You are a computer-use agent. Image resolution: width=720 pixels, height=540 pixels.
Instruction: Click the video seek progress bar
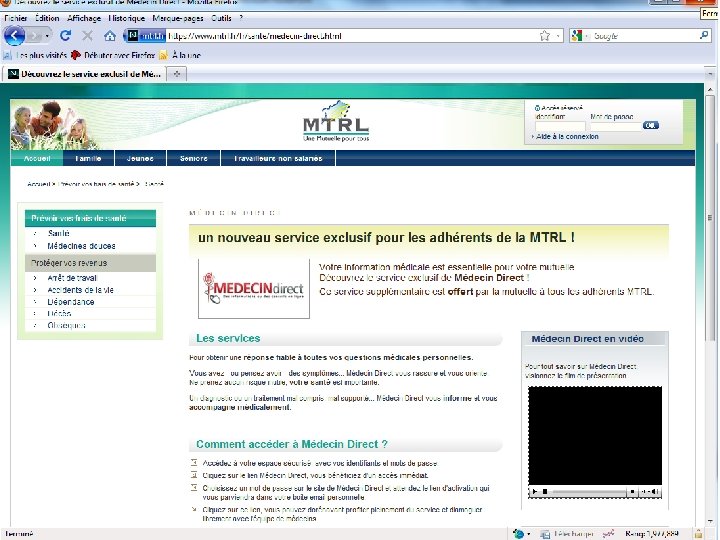589,492
